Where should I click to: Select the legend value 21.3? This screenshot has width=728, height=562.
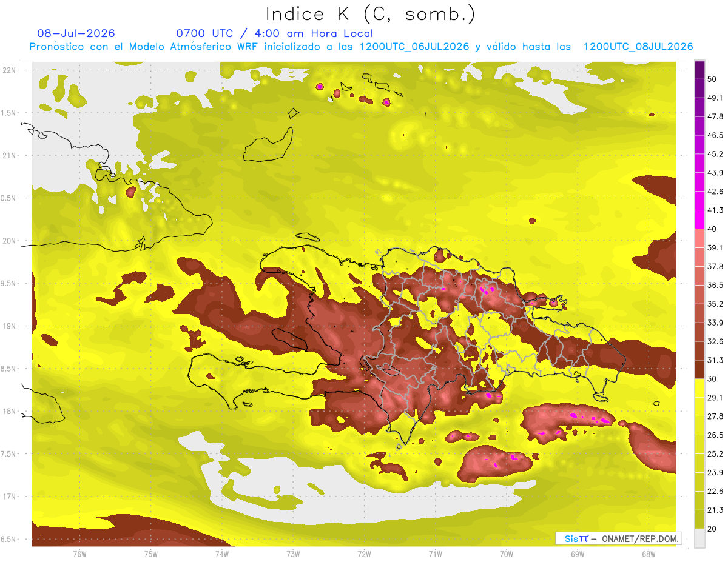(715, 510)
